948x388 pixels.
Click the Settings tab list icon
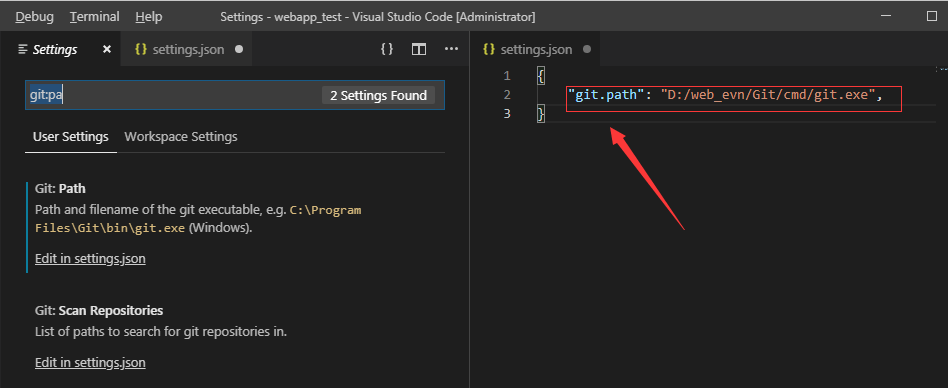coord(23,50)
